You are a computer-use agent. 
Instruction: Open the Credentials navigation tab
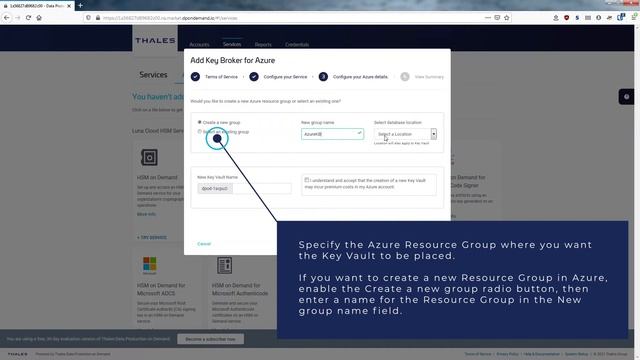pyautogui.click(x=297, y=44)
